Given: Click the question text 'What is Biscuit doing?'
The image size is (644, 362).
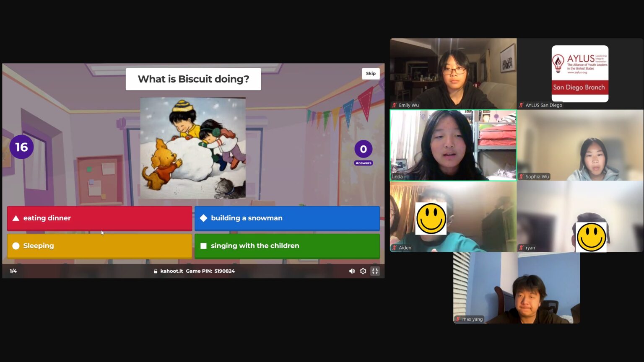Looking at the screenshot, I should tap(193, 79).
